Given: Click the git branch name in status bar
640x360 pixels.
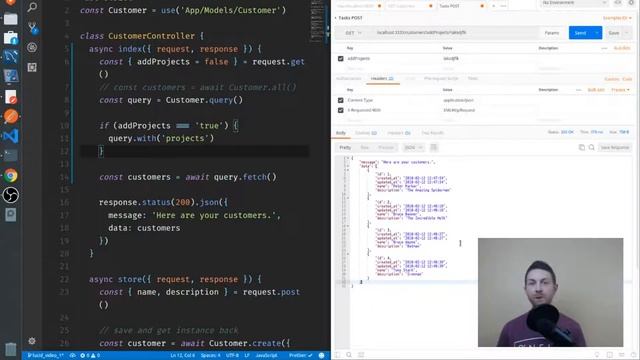Looking at the screenshot, I should 45,356.
